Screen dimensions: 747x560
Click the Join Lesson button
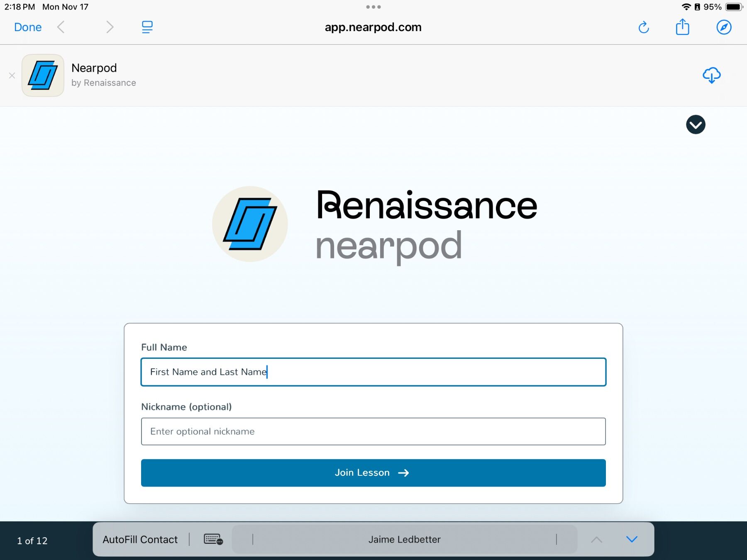click(x=373, y=473)
